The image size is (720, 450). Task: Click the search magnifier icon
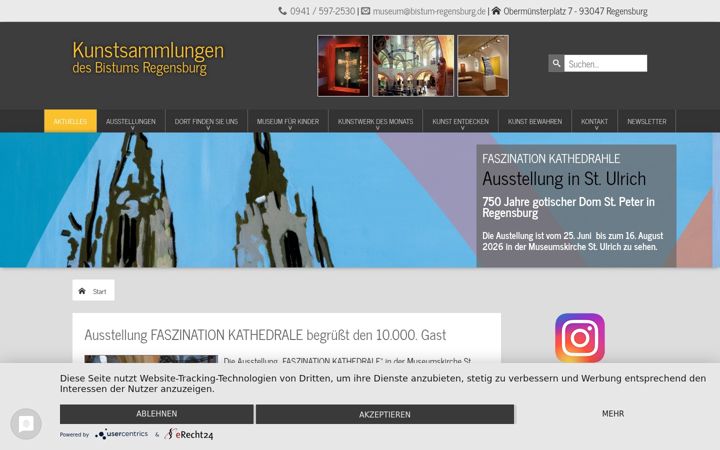coord(556,63)
